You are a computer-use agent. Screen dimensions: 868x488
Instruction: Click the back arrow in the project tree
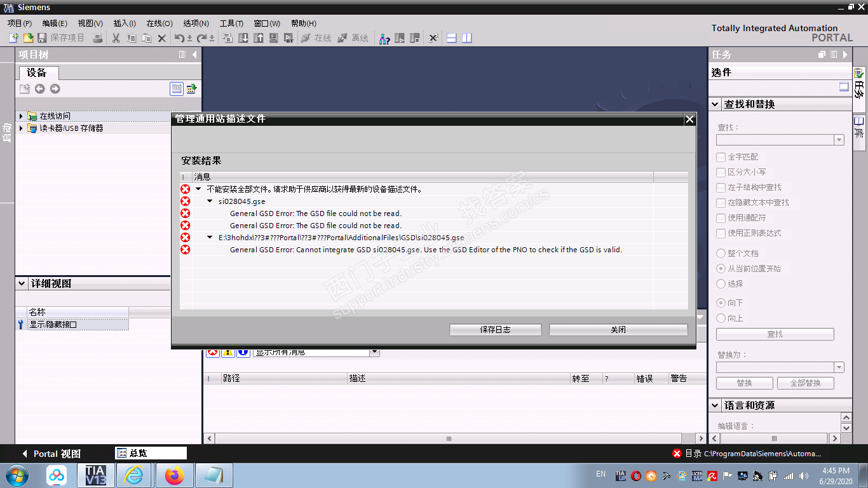coord(40,89)
